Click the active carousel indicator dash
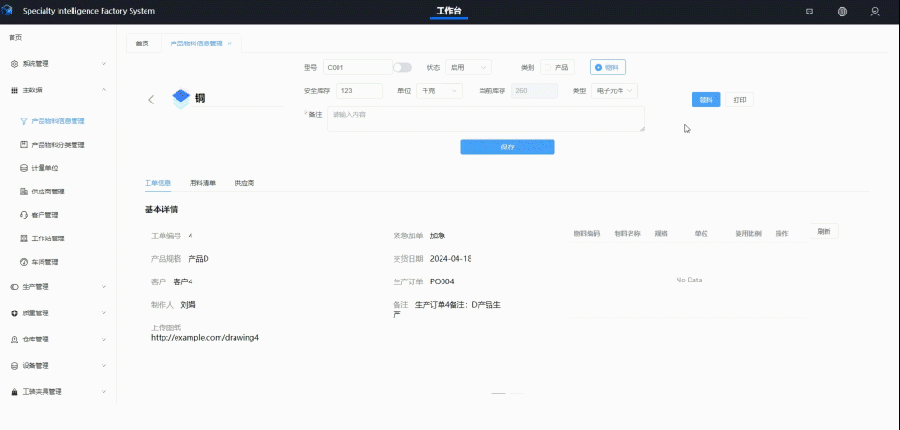 (x=498, y=393)
